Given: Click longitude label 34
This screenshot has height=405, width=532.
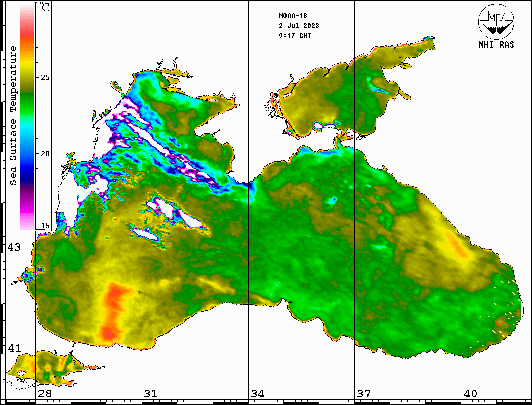Looking at the screenshot, I should point(258,394).
